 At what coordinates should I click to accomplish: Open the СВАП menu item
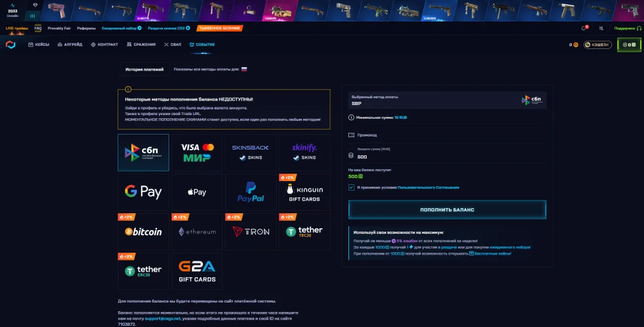coord(172,45)
